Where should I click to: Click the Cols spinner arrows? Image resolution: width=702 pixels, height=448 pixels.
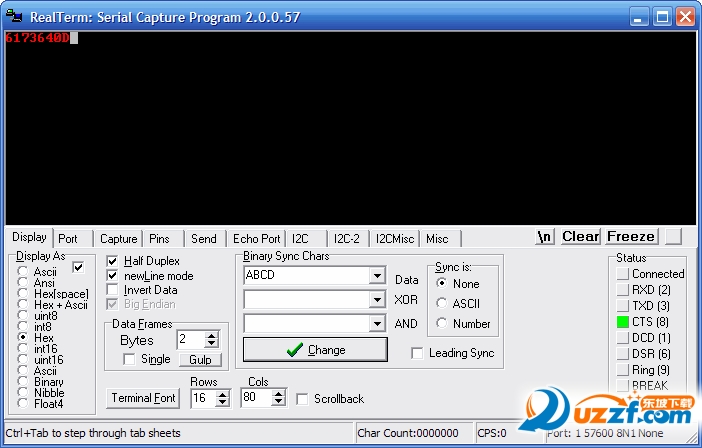278,397
